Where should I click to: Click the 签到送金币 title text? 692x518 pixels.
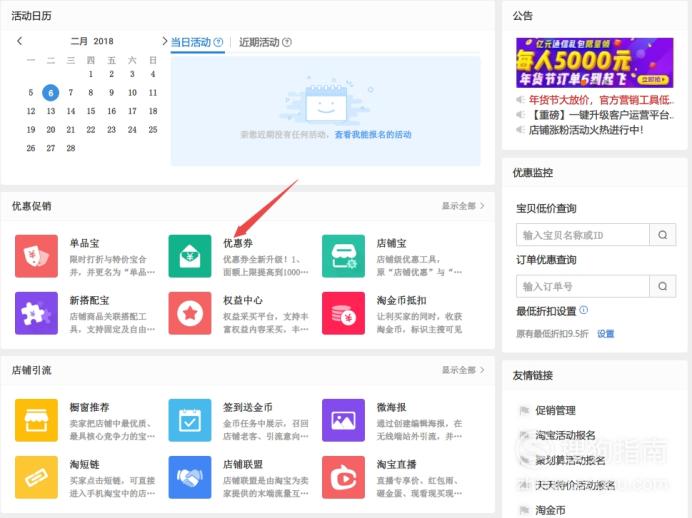[248, 407]
